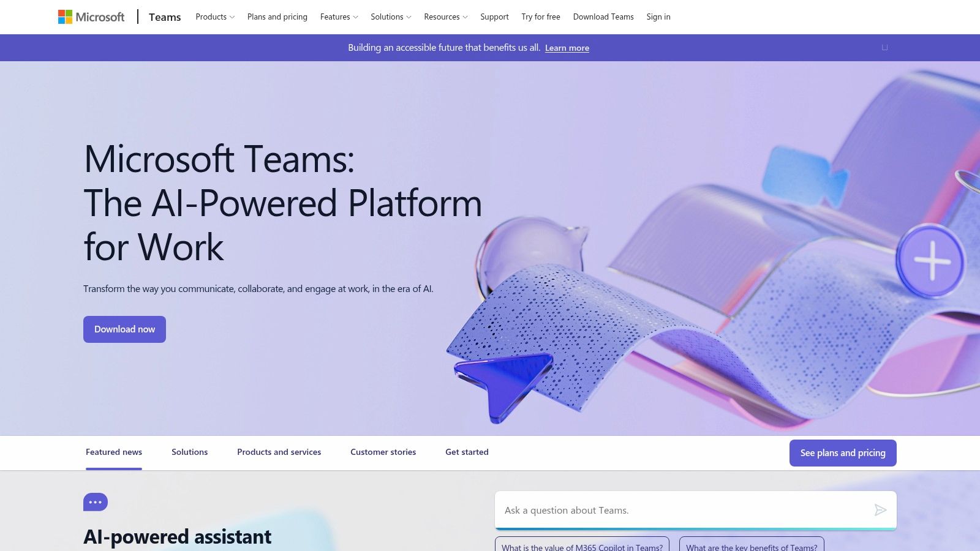Expand the Solutions dropdown in header
This screenshot has height=551, width=980.
391,17
